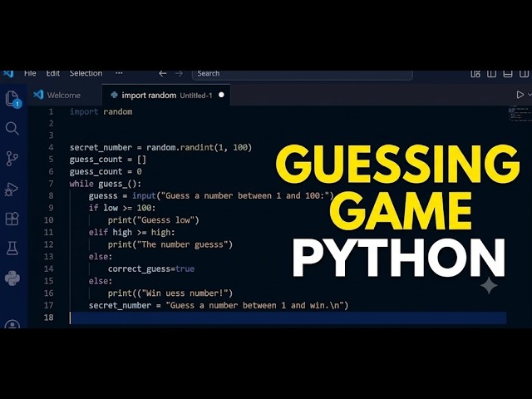Click line number 1 in the gutter
Image resolution: width=532 pixels, height=399 pixels.
[51, 111]
